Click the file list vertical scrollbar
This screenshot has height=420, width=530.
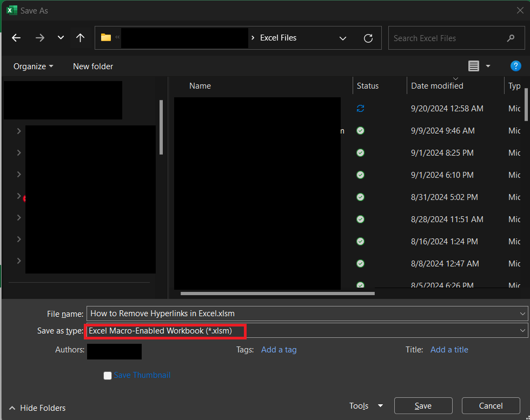(x=526, y=104)
